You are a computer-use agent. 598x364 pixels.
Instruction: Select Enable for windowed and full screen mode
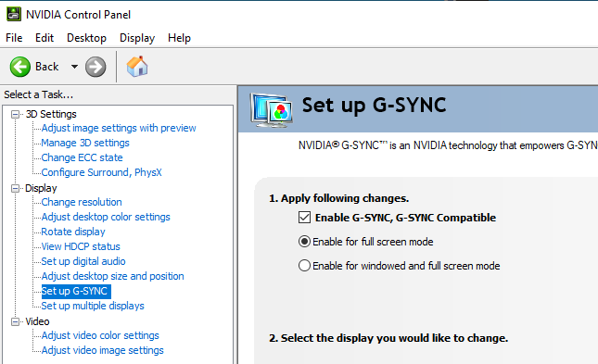point(304,265)
